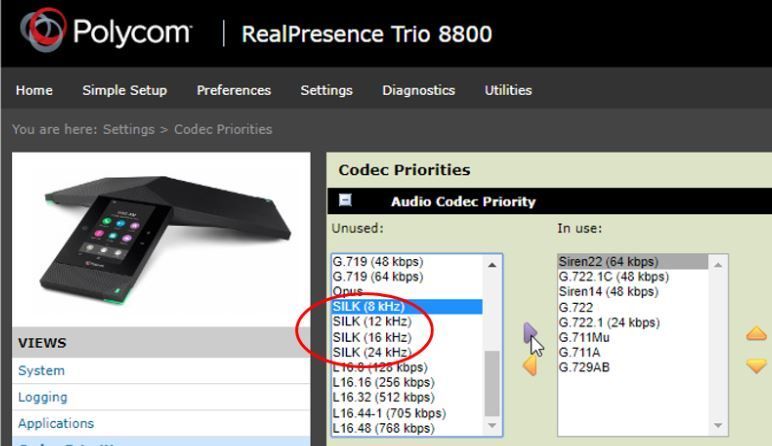Move codec back to Unused with left arrow

tap(530, 365)
